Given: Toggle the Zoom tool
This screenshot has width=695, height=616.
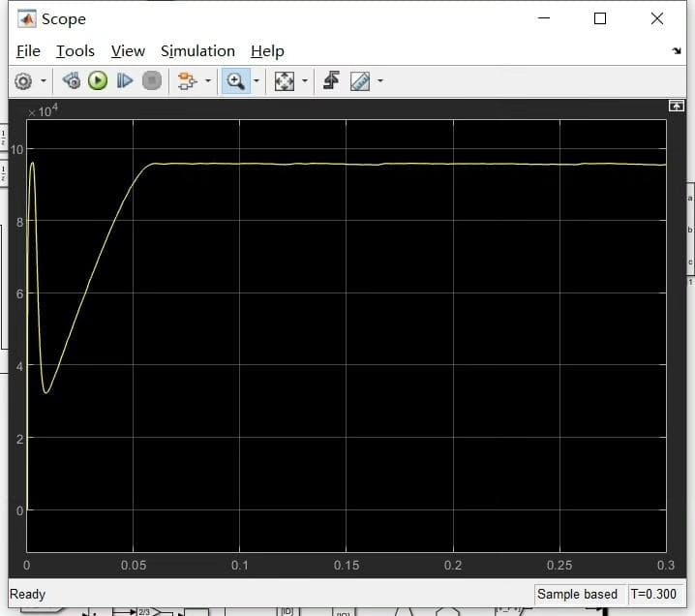Looking at the screenshot, I should [x=235, y=81].
